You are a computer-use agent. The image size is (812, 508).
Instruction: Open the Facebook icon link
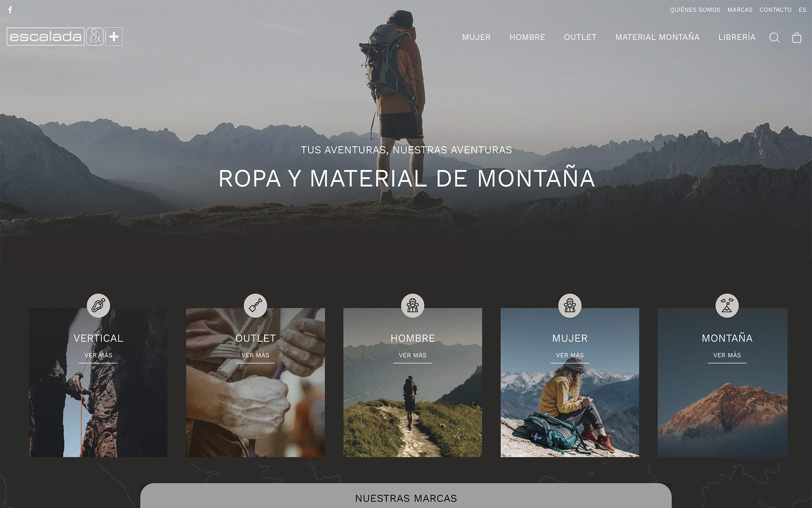point(10,10)
